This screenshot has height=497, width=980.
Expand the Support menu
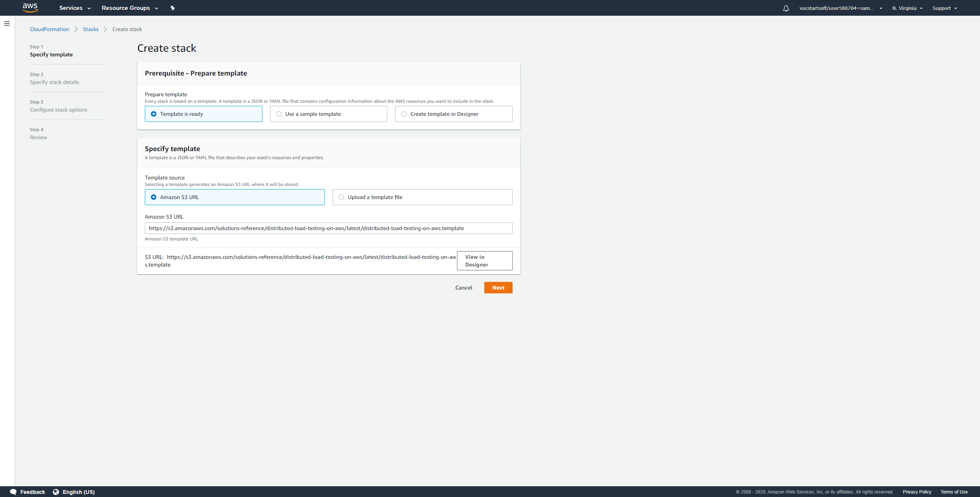944,8
